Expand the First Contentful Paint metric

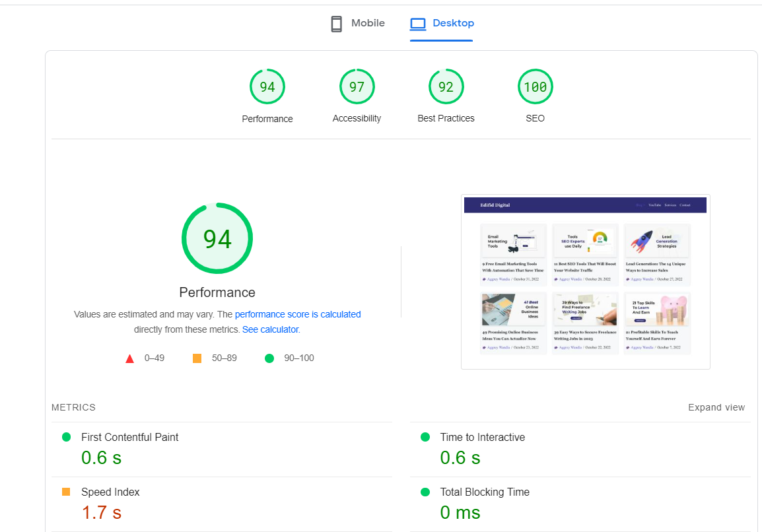(x=129, y=437)
